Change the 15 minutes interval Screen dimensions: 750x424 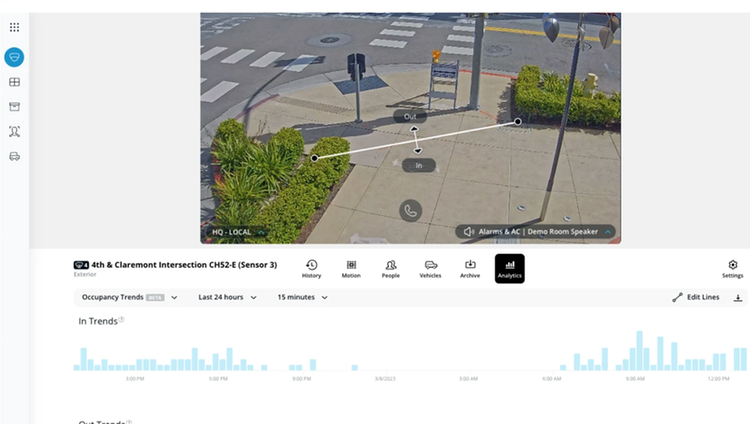[x=302, y=297]
